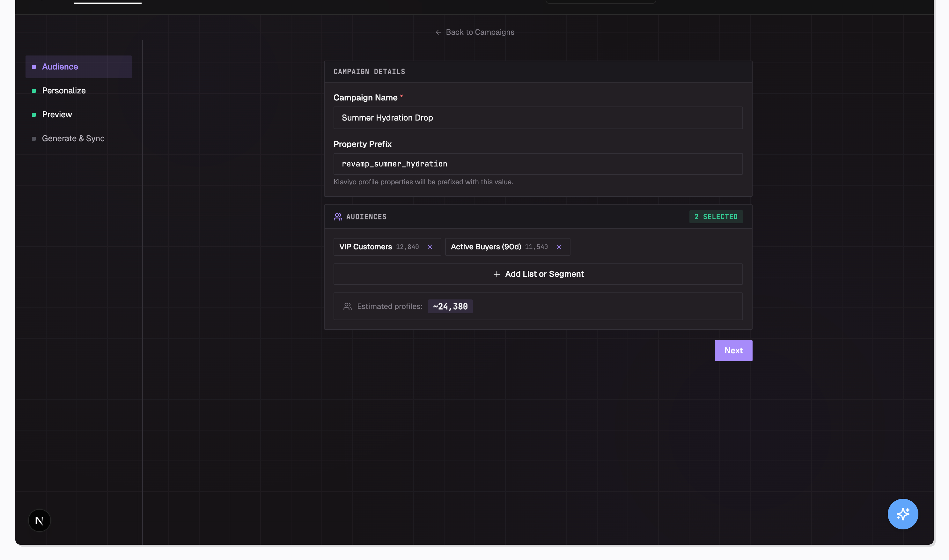Select the Preview step indicator square
The height and width of the screenshot is (560, 949).
[33, 114]
